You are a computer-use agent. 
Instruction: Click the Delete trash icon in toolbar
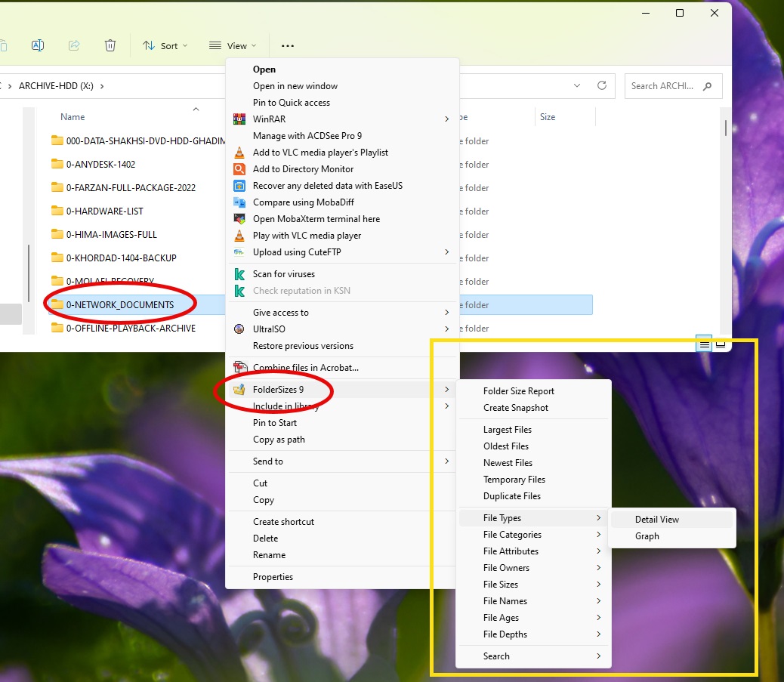[x=110, y=45]
